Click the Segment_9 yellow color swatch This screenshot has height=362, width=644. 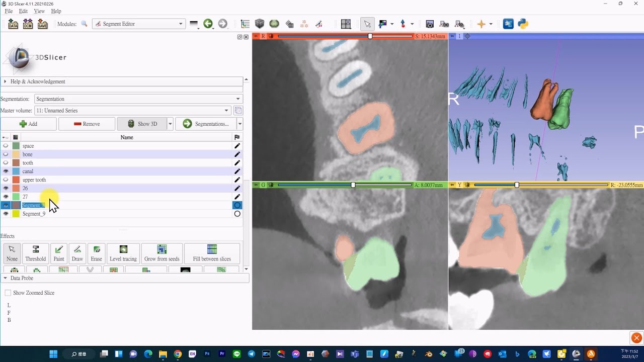(16, 214)
